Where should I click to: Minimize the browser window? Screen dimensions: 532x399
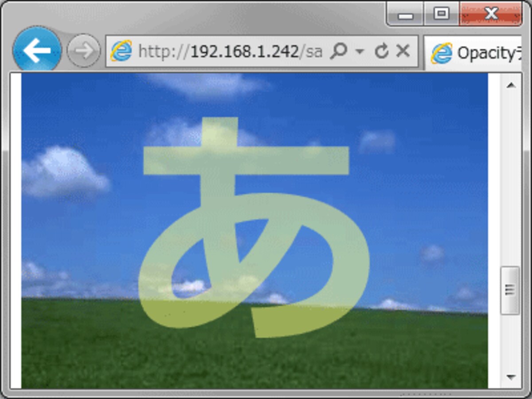tap(406, 14)
